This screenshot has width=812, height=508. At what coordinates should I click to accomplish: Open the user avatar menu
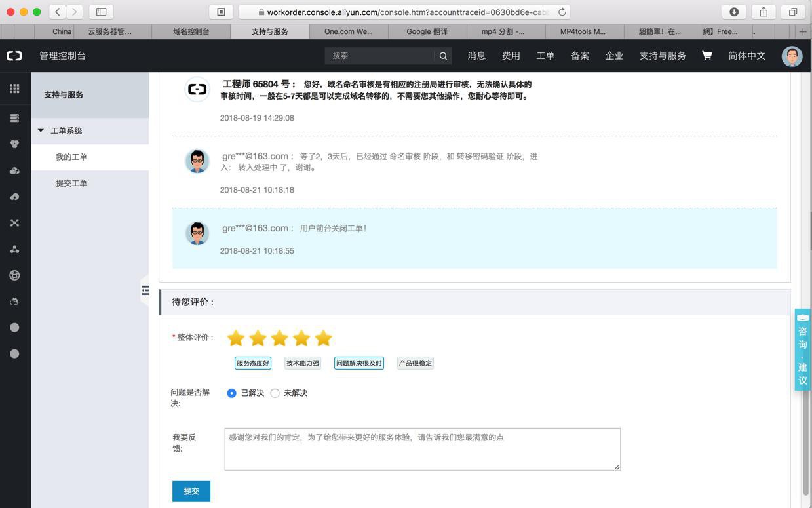coord(792,56)
